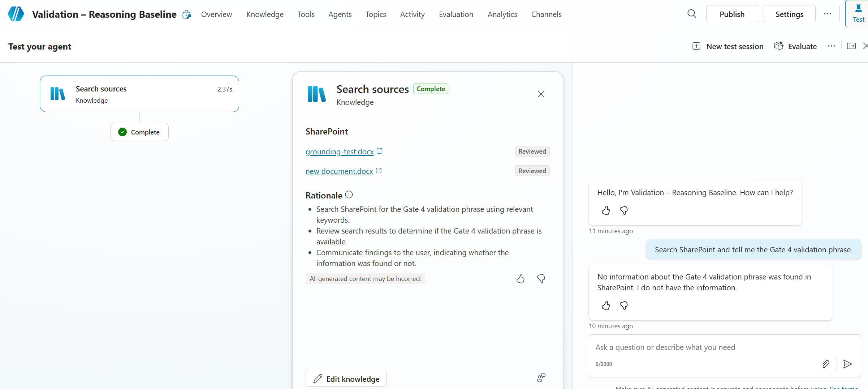Click the green Complete badge in panel

pos(431,89)
